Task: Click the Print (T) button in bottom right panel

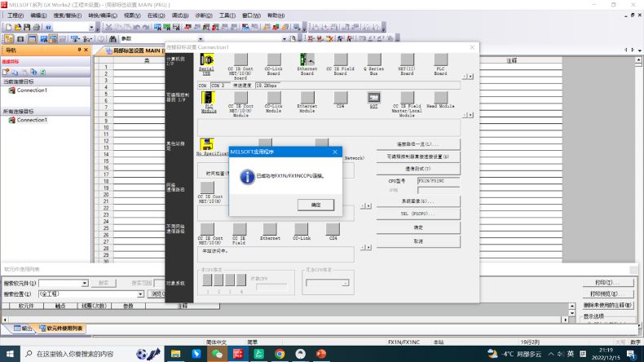Action: coord(608,282)
